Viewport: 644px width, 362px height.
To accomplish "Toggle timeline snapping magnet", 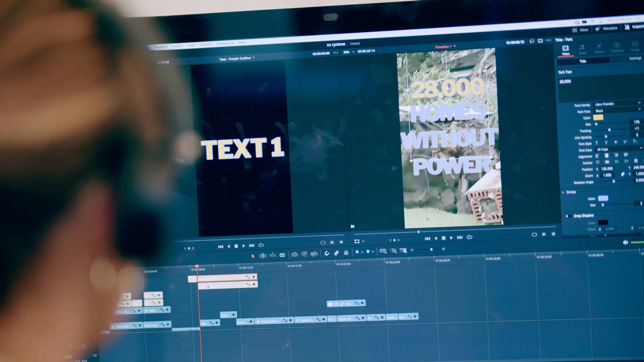I will pyautogui.click(x=326, y=254).
